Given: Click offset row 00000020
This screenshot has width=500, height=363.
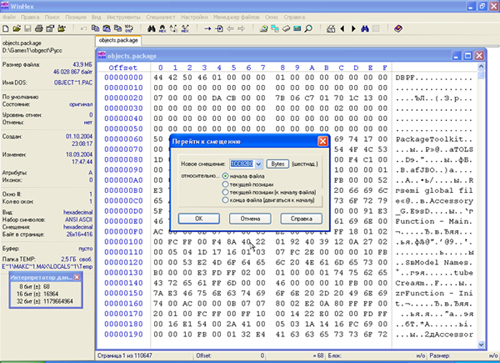Looking at the screenshot, I should pyautogui.click(x=124, y=98).
